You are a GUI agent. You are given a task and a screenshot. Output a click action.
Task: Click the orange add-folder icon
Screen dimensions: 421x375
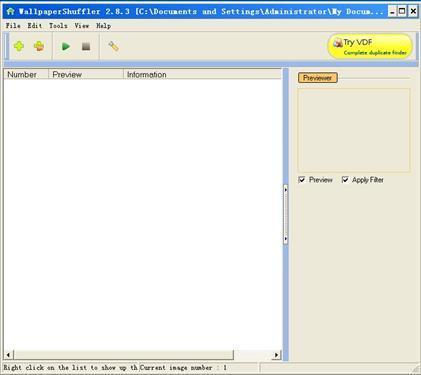tap(39, 46)
